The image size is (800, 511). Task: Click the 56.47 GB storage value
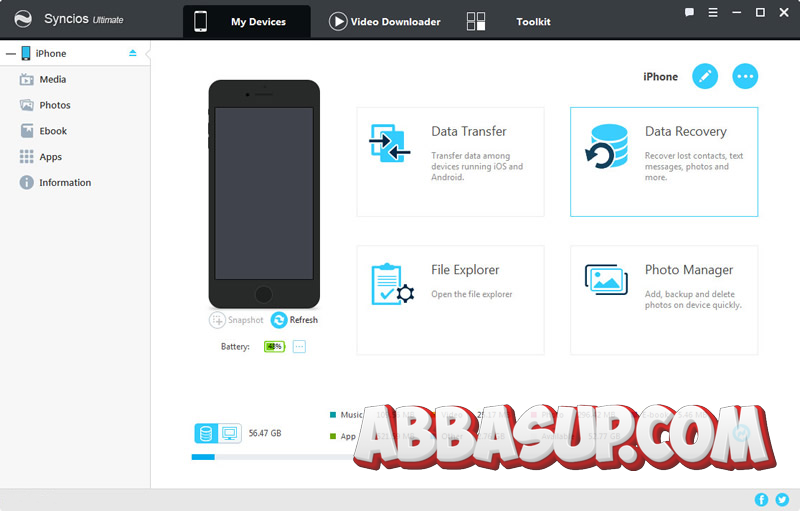click(265, 433)
